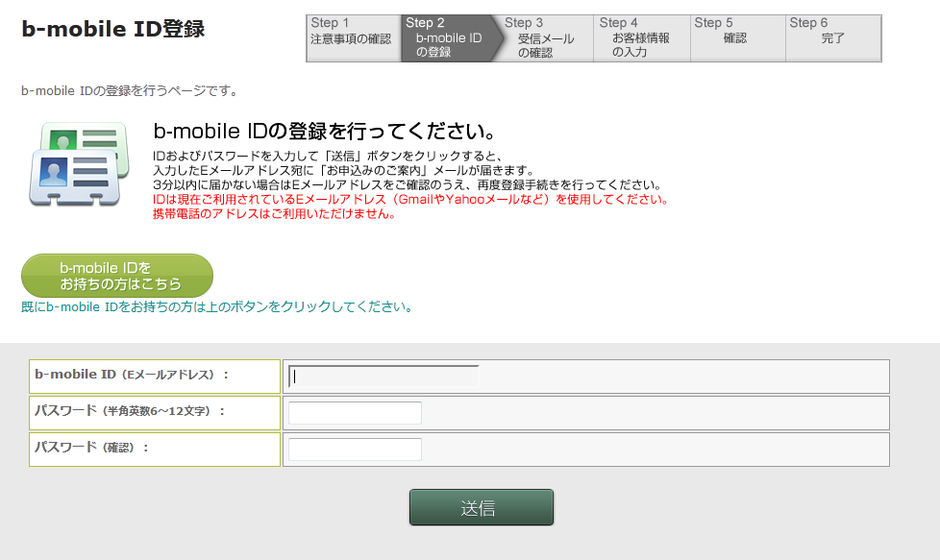Image resolution: width=940 pixels, height=560 pixels.
Task: Select Step 4 お客様情報の入力 tab
Action: pyautogui.click(x=641, y=38)
